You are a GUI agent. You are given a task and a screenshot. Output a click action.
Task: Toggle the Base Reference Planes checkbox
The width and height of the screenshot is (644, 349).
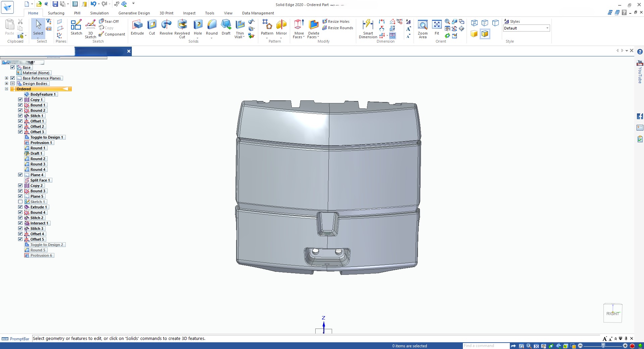point(13,78)
